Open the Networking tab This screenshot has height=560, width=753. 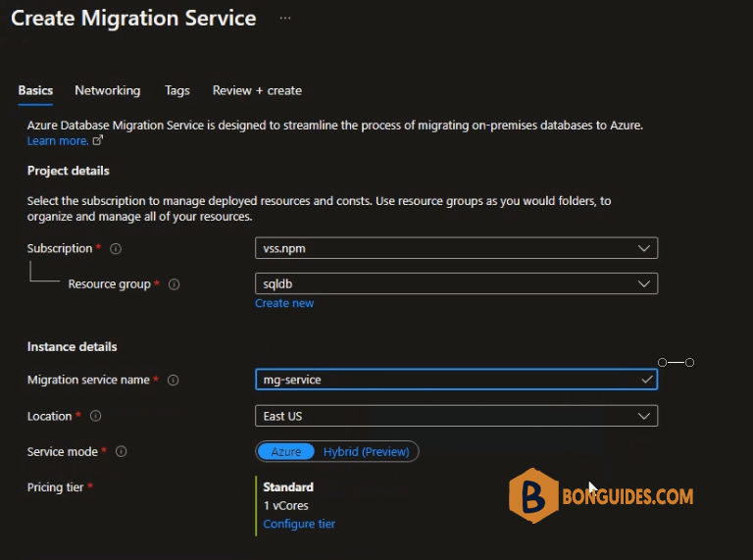point(108,90)
